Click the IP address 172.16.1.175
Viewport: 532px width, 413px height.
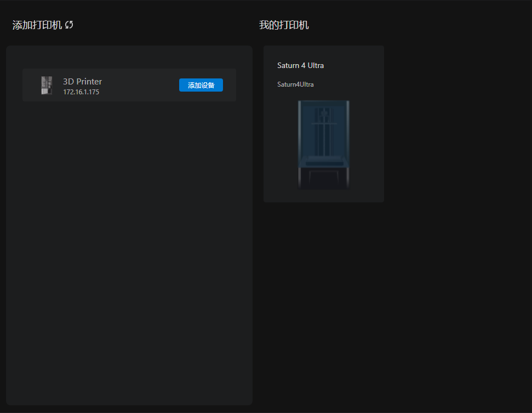coord(81,92)
